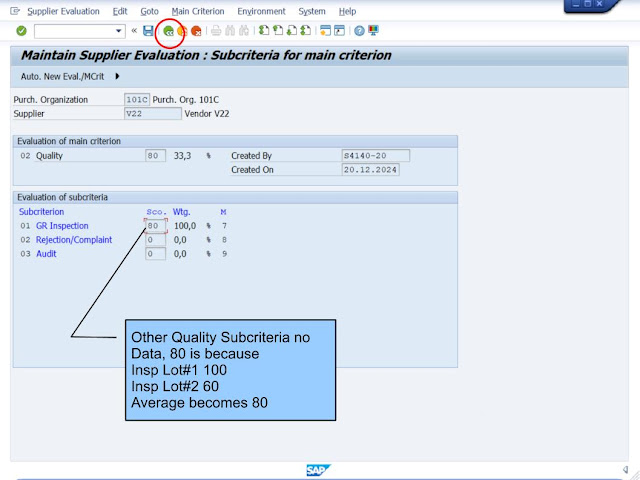Image resolution: width=640 pixels, height=480 pixels.
Task: Create new session window icon
Action: 325,31
